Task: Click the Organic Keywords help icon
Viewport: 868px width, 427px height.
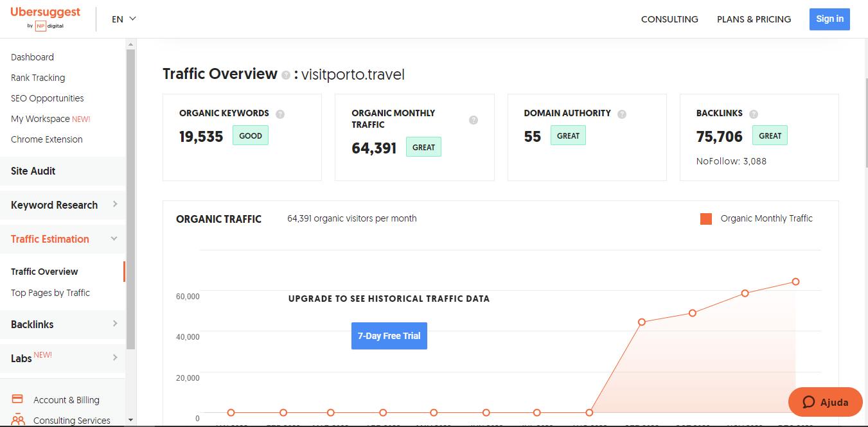Action: [280, 114]
